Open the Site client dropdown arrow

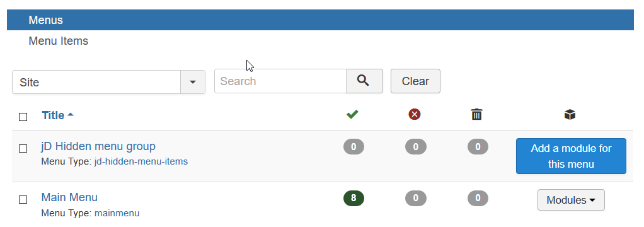click(193, 82)
